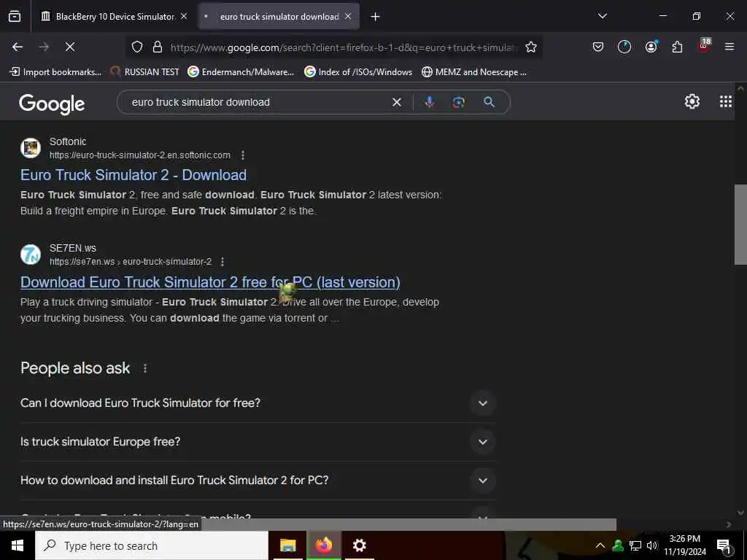
Task: Open Firefox account menu
Action: point(651,47)
